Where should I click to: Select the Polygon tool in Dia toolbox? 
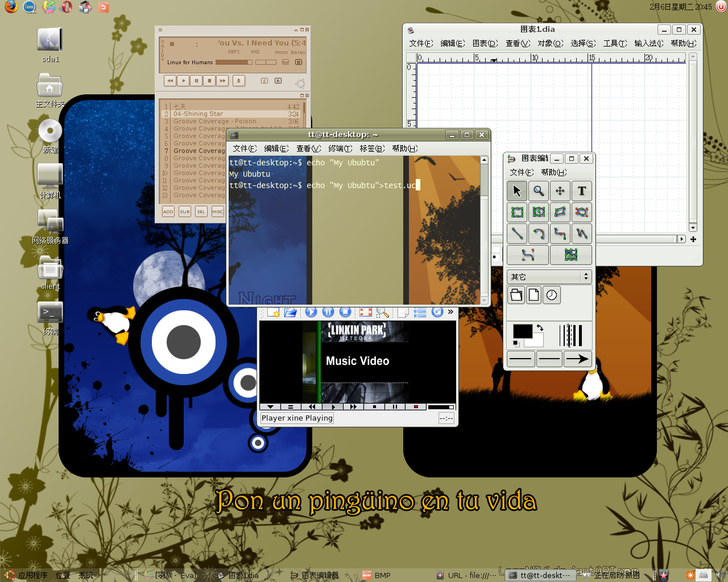tap(560, 212)
